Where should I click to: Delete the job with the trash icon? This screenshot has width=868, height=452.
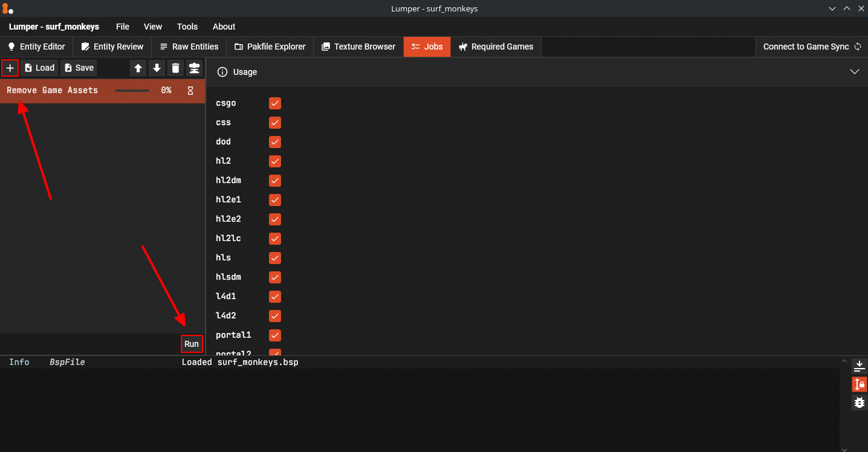point(175,68)
